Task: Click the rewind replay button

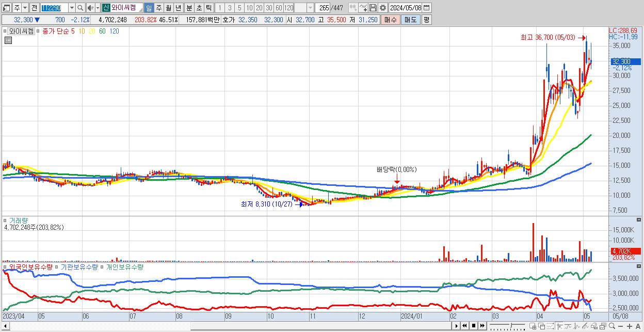Action: click(464, 326)
